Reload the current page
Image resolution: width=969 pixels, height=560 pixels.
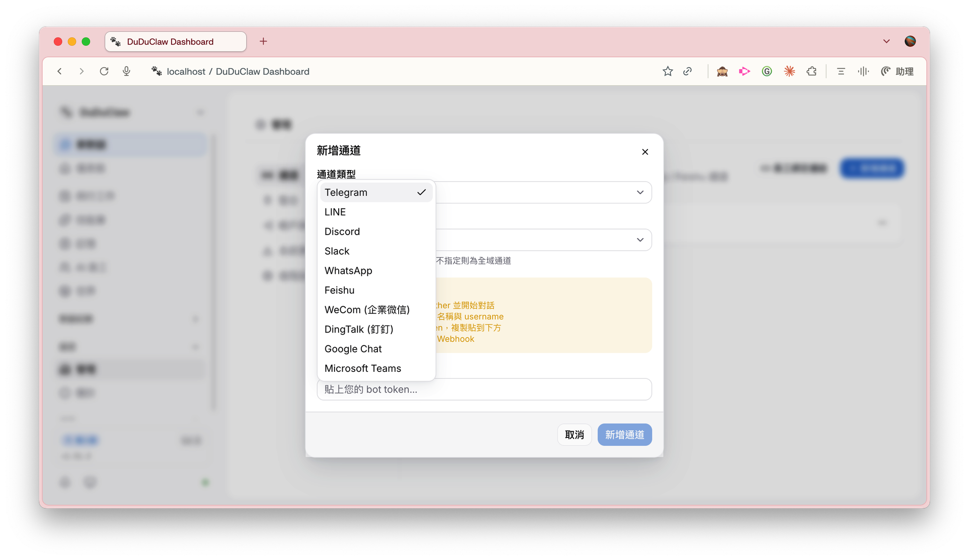pyautogui.click(x=104, y=72)
